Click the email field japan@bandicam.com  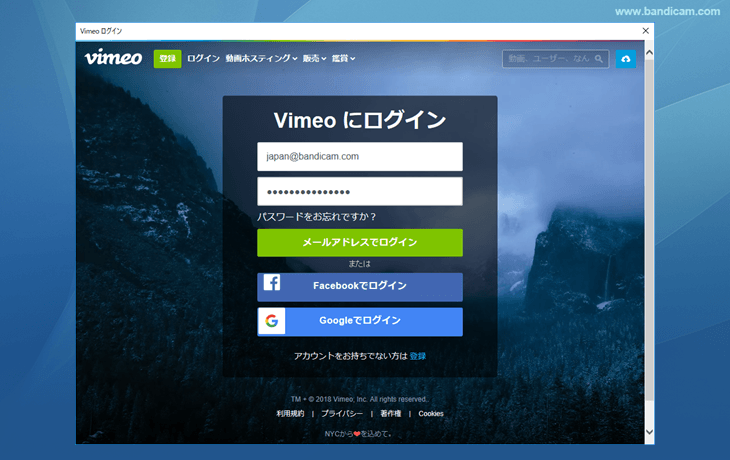coord(360,156)
